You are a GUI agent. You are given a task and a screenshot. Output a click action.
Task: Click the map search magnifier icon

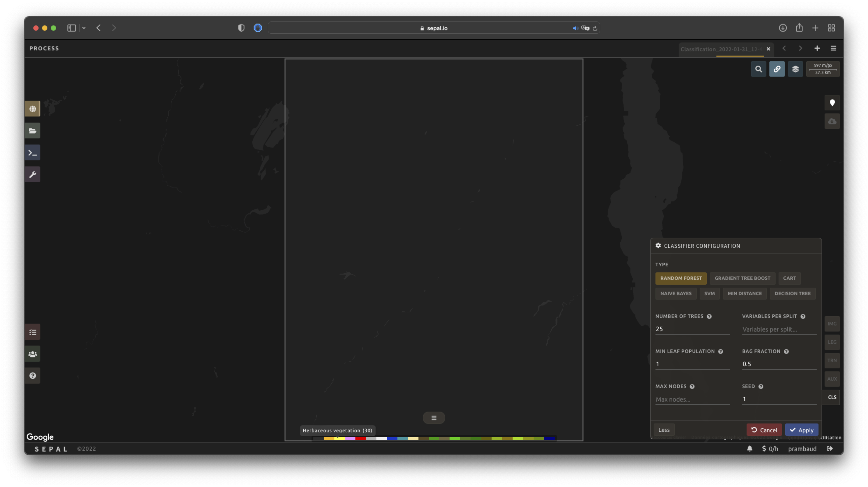point(758,69)
